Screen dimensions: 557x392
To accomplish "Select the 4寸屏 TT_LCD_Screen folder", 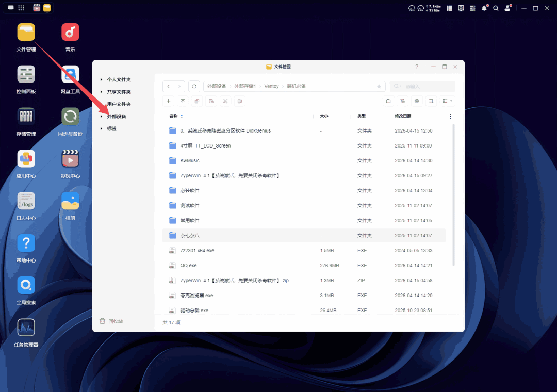I will 304,146.
